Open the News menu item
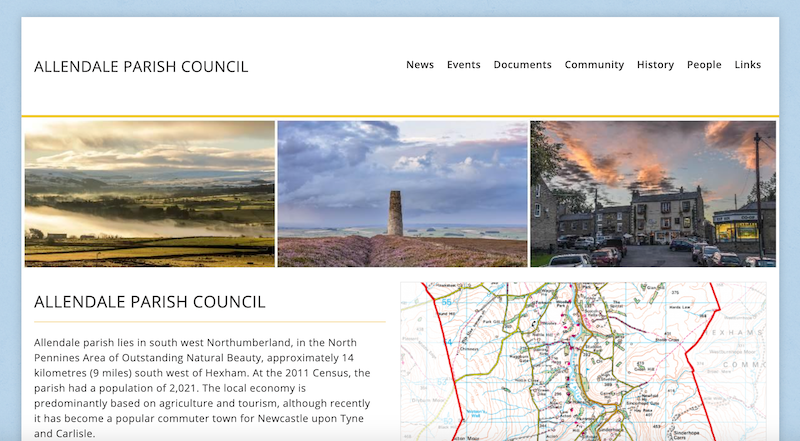 419,65
